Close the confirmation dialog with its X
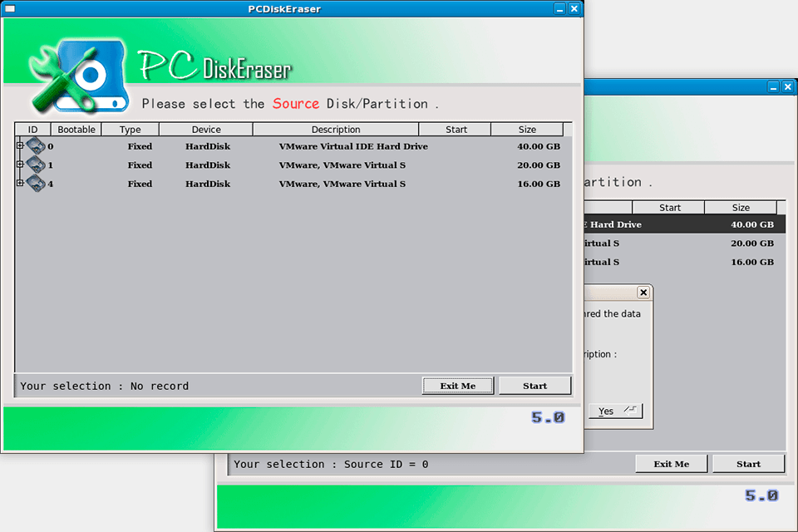The image size is (798, 532). coord(643,292)
